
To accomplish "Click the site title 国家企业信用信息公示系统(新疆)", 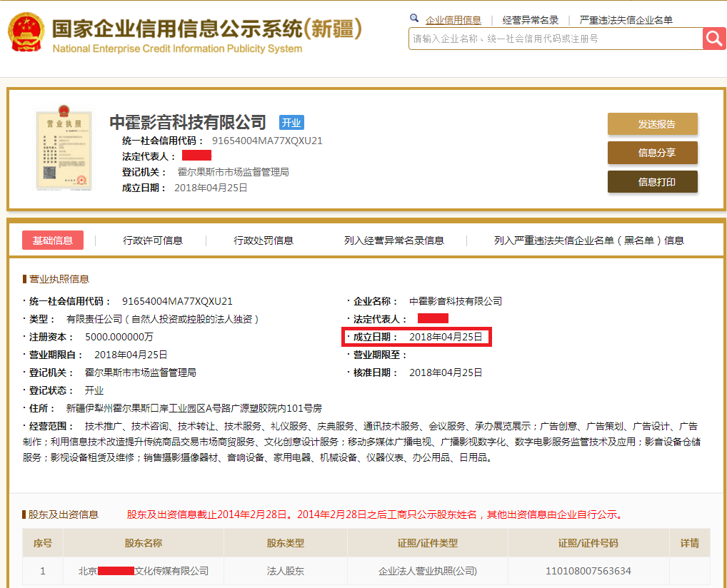I will click(207, 29).
